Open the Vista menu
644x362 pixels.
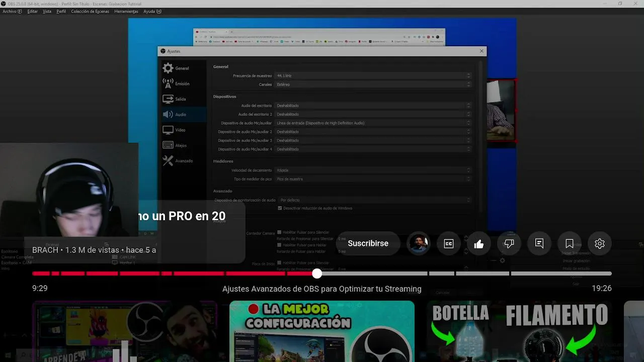pos(47,11)
